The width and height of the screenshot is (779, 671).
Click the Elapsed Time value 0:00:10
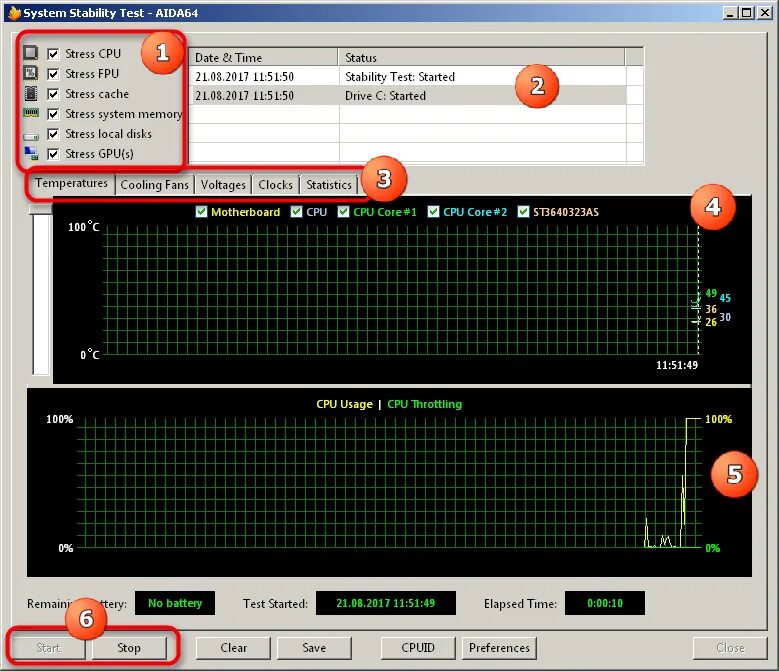tap(605, 603)
